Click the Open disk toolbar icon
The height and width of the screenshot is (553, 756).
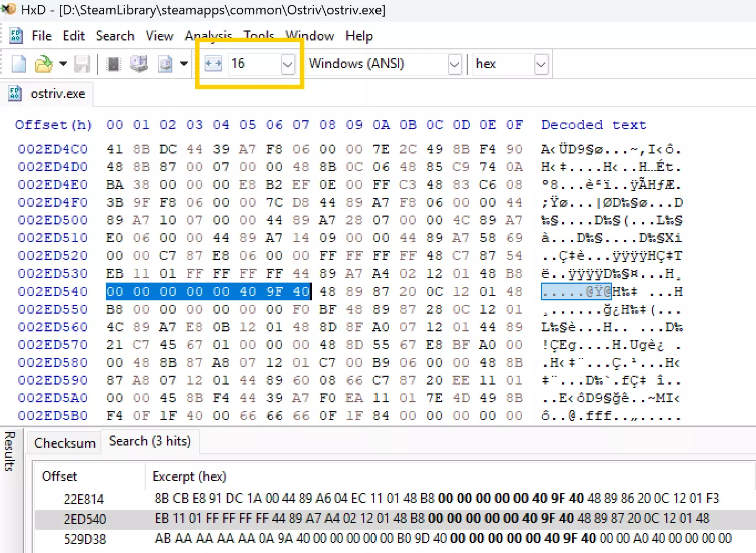tap(139, 64)
